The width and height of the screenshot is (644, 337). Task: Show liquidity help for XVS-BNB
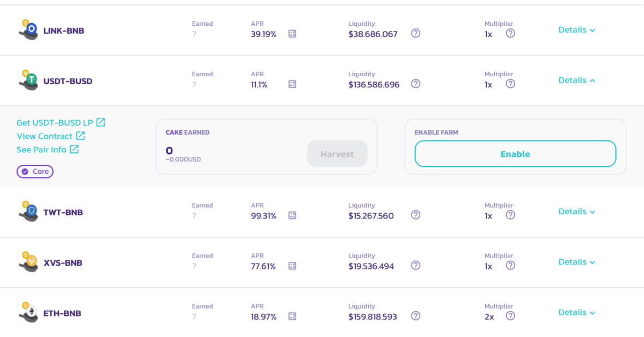pyautogui.click(x=416, y=265)
